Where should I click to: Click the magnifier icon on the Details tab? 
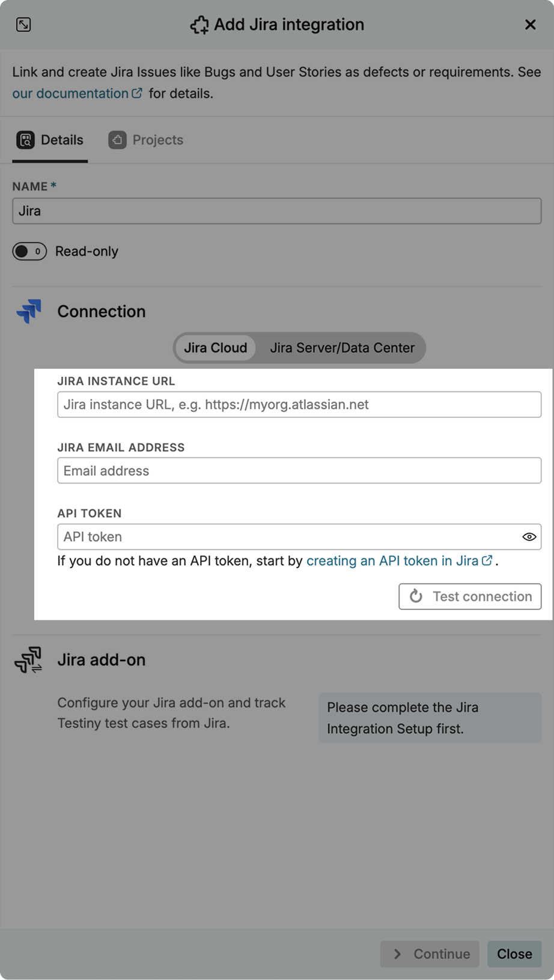point(25,139)
